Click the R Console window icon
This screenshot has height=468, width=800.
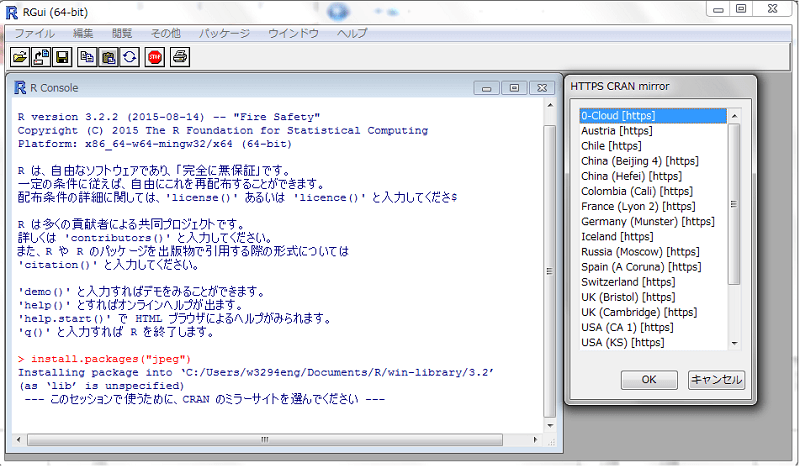pos(20,88)
